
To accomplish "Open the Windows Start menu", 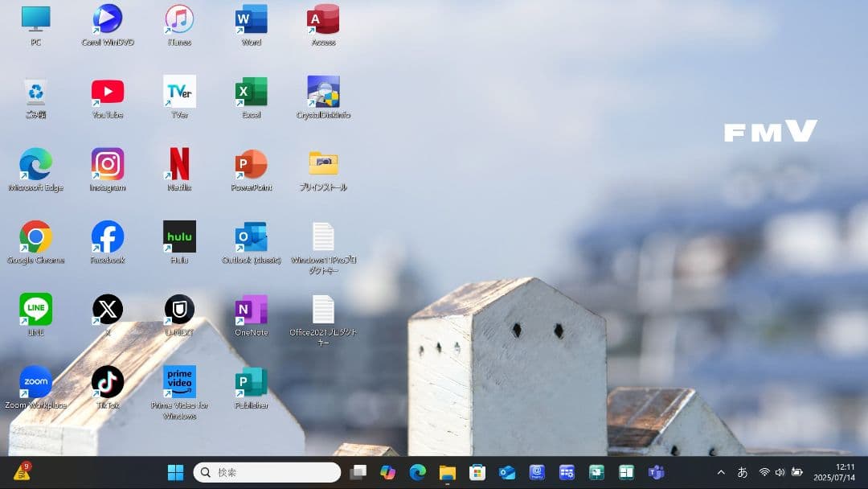I will click(x=175, y=472).
